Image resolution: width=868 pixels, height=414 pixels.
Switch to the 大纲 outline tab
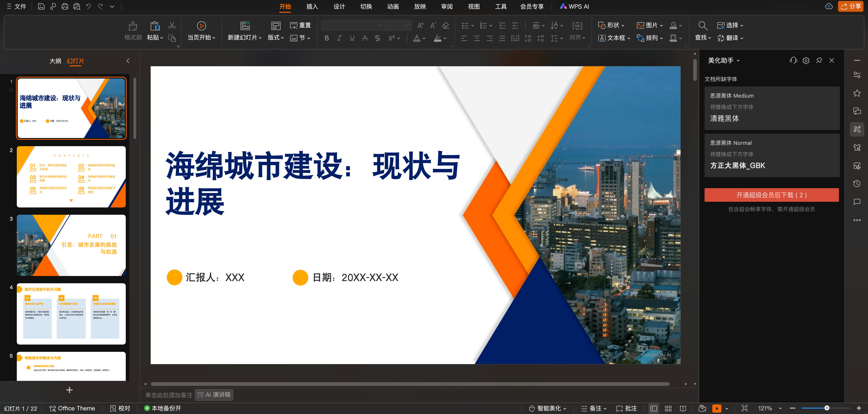point(55,61)
